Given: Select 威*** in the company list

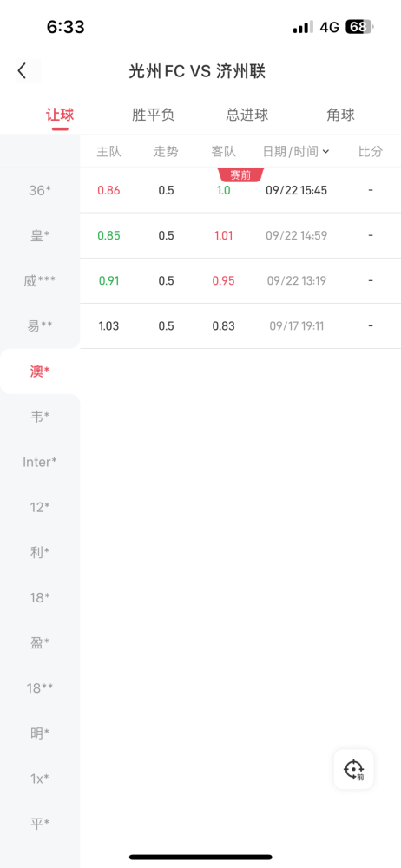Looking at the screenshot, I should [40, 281].
